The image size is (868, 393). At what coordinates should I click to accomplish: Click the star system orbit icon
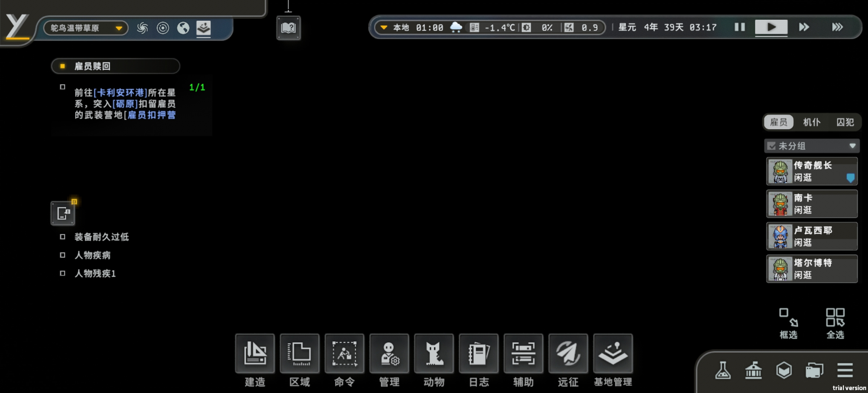163,28
